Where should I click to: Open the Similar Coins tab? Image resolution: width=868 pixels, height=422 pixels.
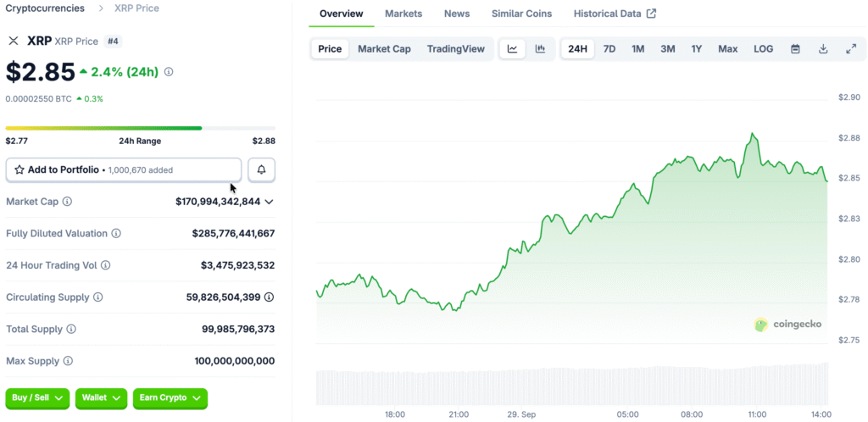pyautogui.click(x=521, y=14)
